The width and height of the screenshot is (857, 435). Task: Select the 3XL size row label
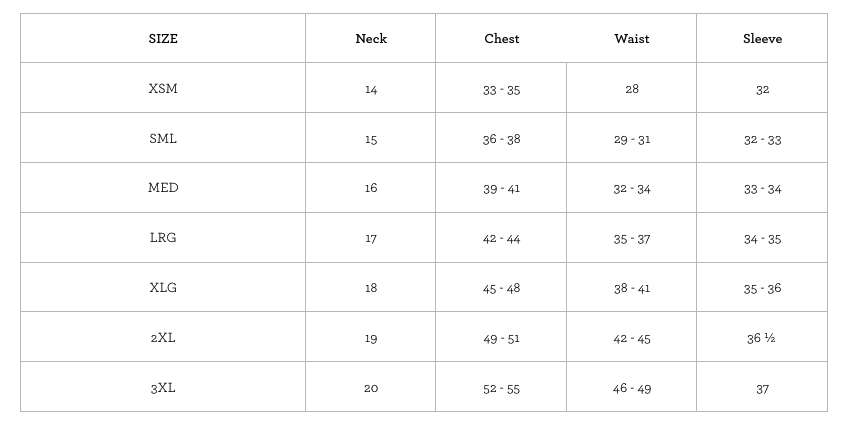163,388
